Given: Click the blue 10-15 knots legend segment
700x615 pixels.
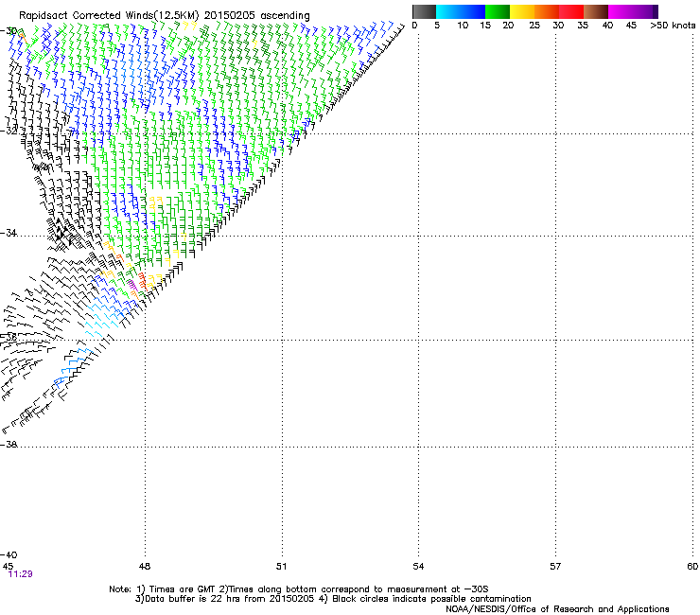Looking at the screenshot, I should (x=473, y=11).
